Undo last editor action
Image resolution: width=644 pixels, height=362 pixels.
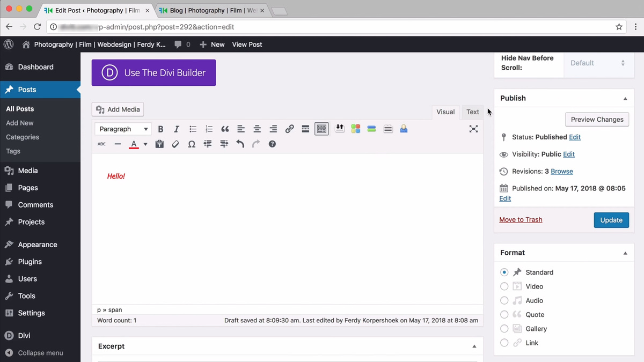(240, 144)
